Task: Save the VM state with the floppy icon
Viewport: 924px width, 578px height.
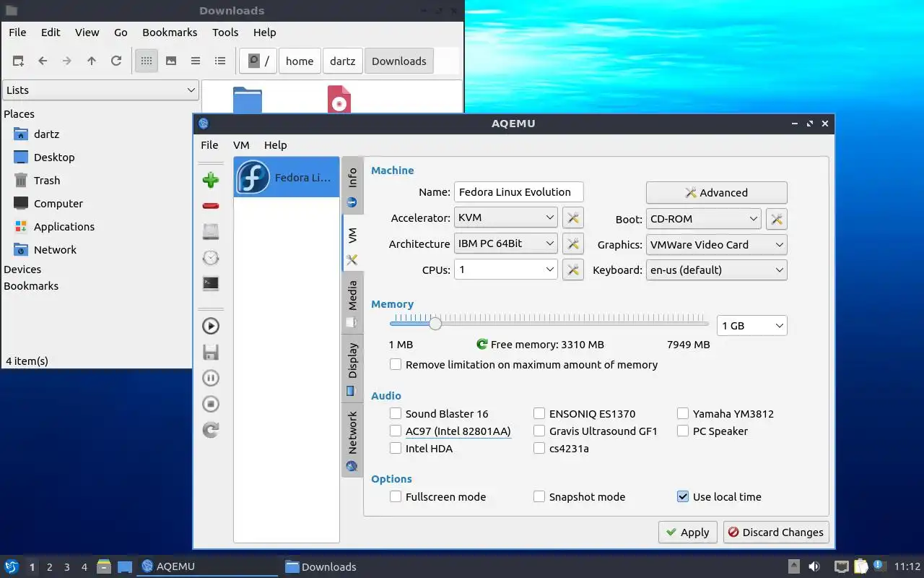Action: pyautogui.click(x=211, y=352)
